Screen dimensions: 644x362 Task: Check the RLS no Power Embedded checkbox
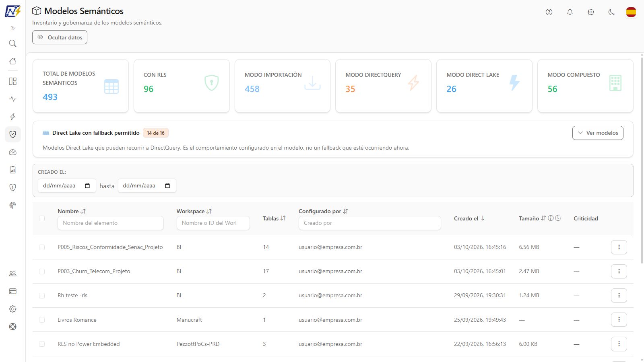click(x=42, y=344)
